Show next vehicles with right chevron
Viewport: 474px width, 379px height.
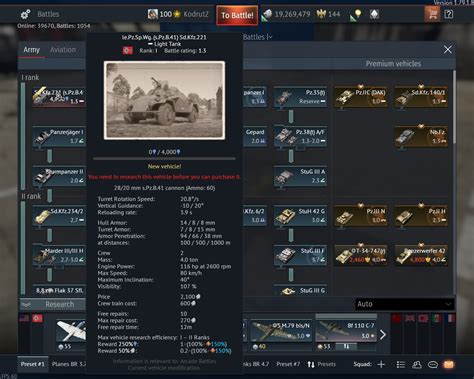pyautogui.click(x=383, y=334)
